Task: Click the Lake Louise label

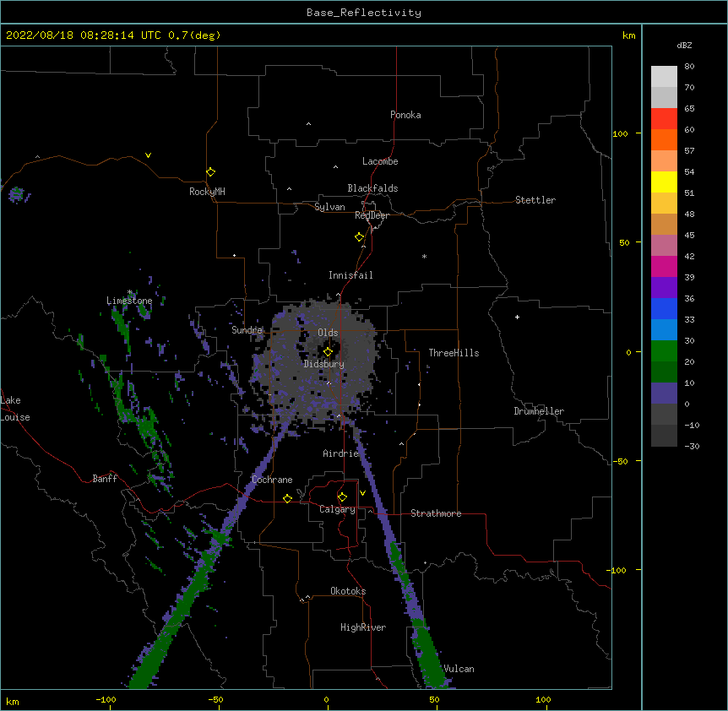Action: 14,409
